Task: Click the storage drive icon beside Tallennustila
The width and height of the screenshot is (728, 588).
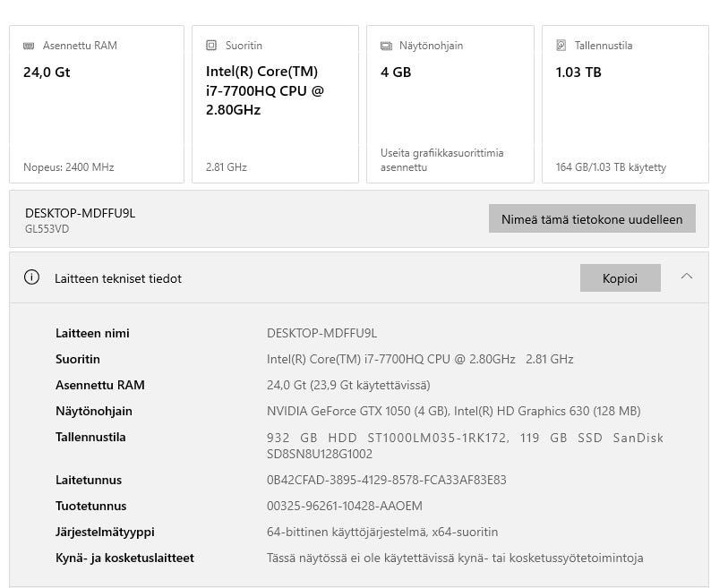Action: coord(561,46)
